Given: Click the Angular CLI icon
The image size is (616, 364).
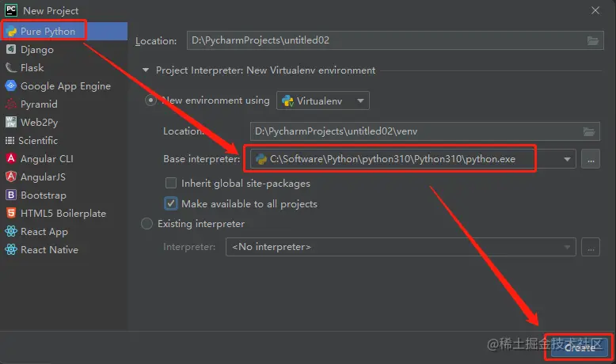Looking at the screenshot, I should (11, 158).
